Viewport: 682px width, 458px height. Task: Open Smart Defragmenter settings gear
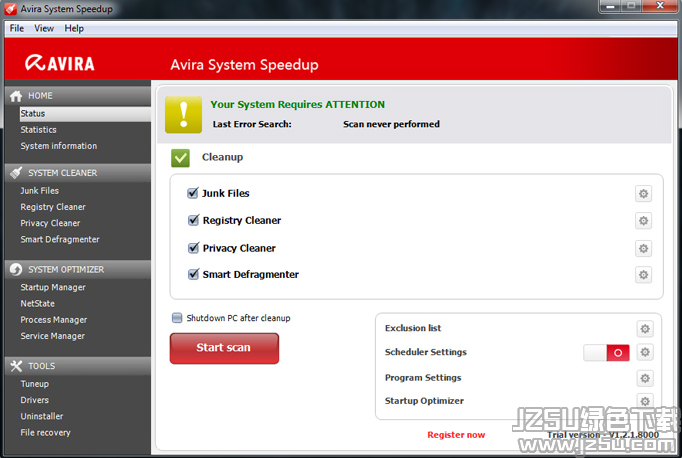643,275
